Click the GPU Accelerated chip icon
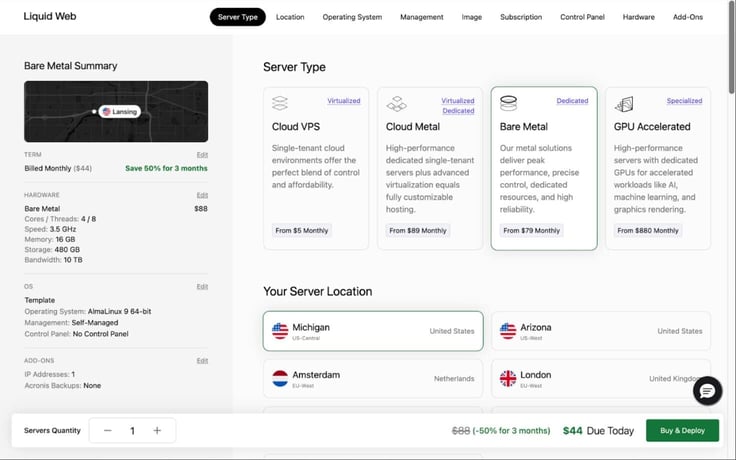Screen dimensions: 736x460 pyautogui.click(x=624, y=104)
